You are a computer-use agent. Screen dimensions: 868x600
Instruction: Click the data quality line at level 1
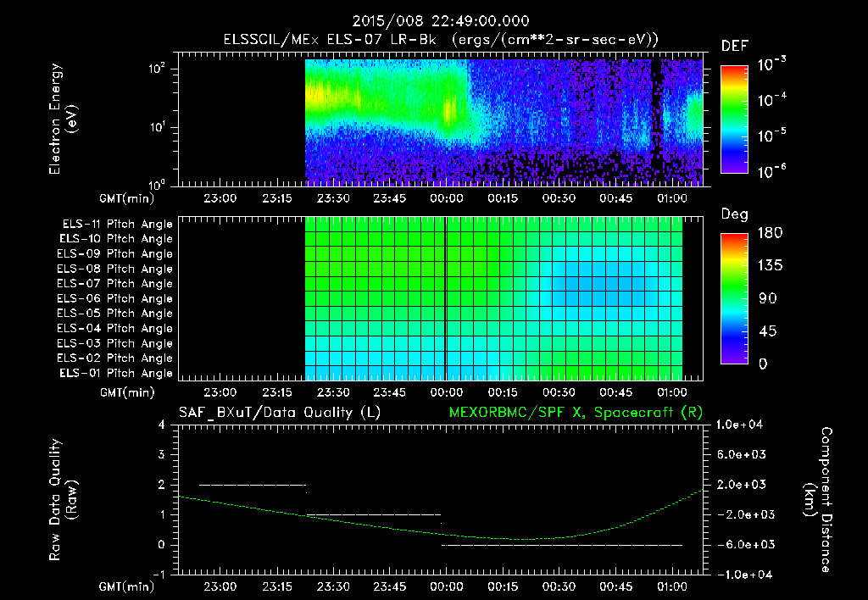374,515
